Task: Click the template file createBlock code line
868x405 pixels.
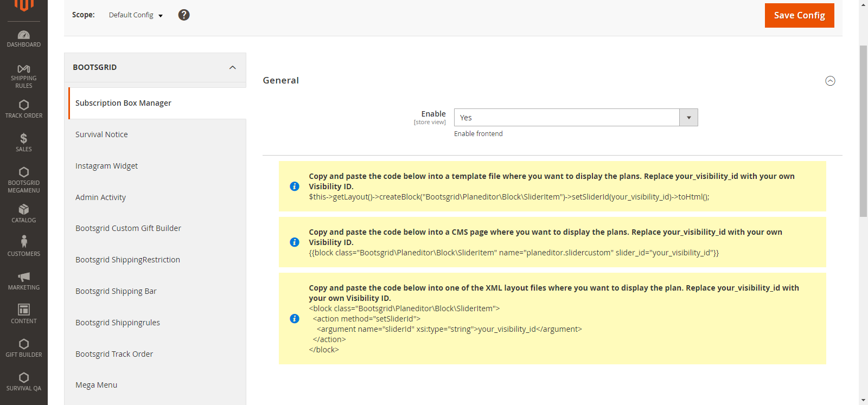Action: point(509,197)
